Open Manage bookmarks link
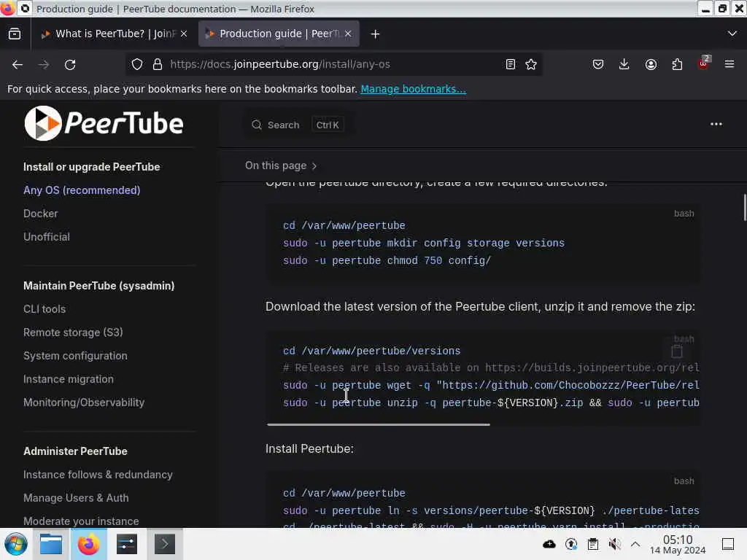Image resolution: width=747 pixels, height=560 pixels. (413, 89)
